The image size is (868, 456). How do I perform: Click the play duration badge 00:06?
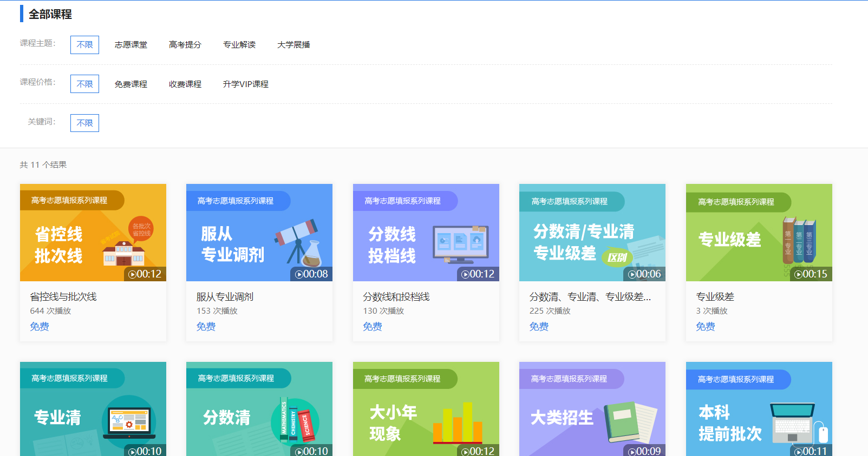click(x=644, y=274)
